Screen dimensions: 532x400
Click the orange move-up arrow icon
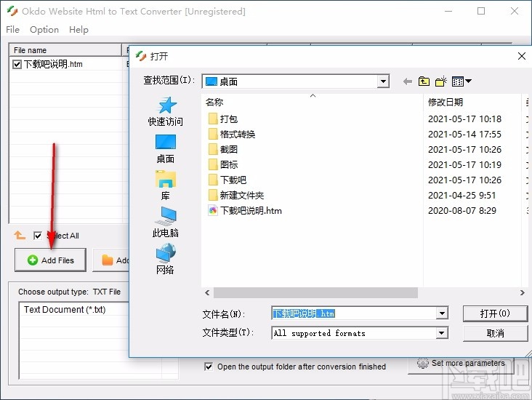pyautogui.click(x=20, y=235)
